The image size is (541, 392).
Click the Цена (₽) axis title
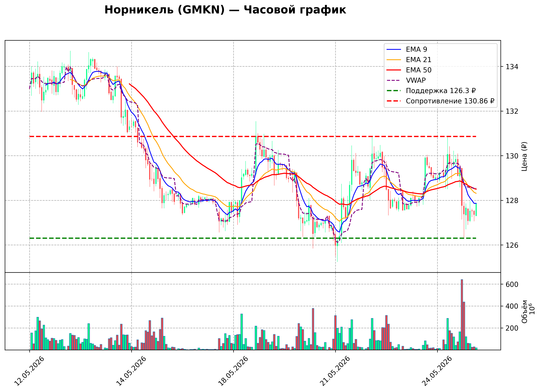coord(524,156)
